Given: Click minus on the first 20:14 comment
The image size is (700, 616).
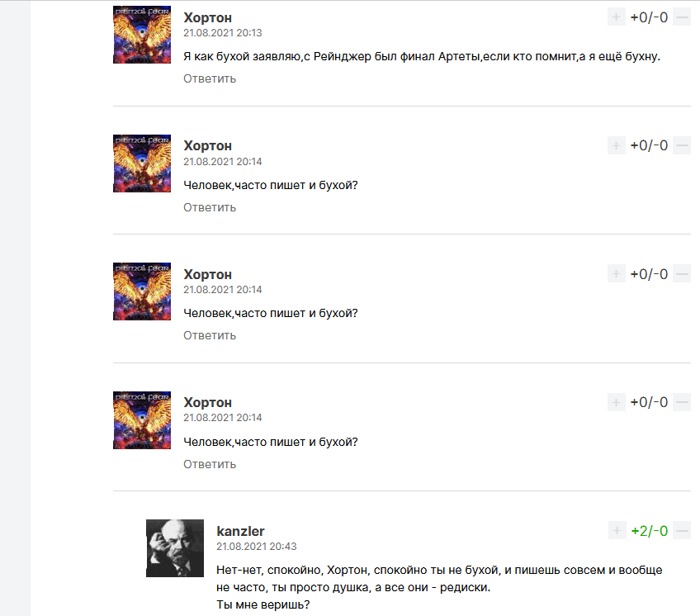Looking at the screenshot, I should (682, 145).
